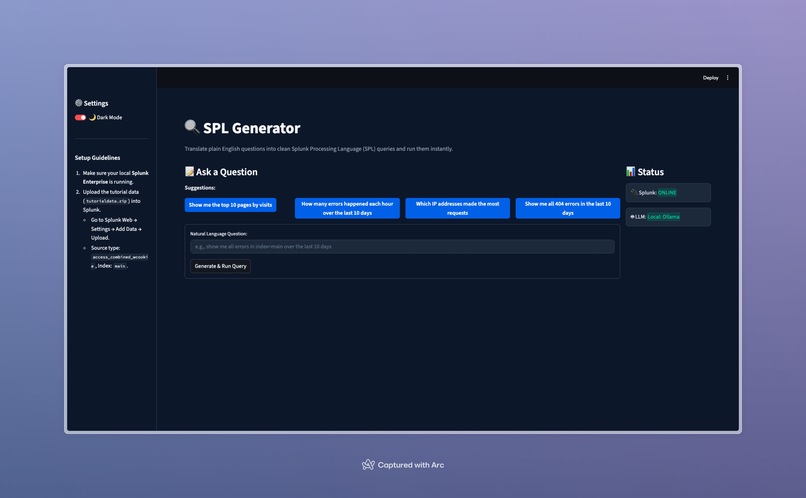Select suggestion 'Show me all 404 errors'
Image resolution: width=806 pixels, height=498 pixels.
click(x=567, y=208)
